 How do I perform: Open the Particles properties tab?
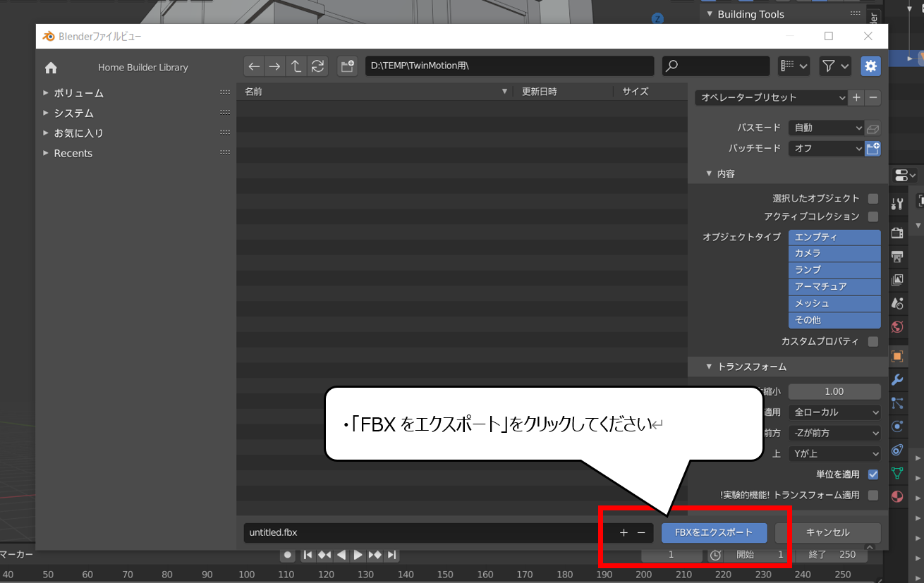point(897,403)
